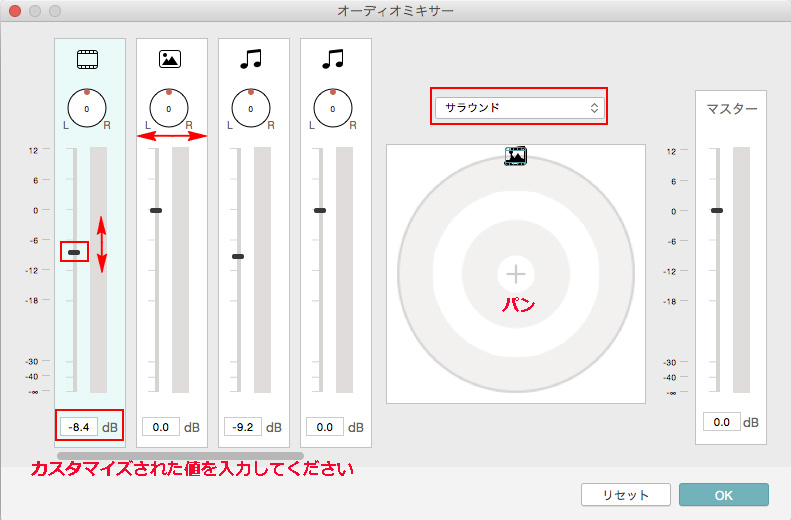The width and height of the screenshot is (791, 520).
Task: Click the video track volume fader handle
Action: click(x=74, y=252)
